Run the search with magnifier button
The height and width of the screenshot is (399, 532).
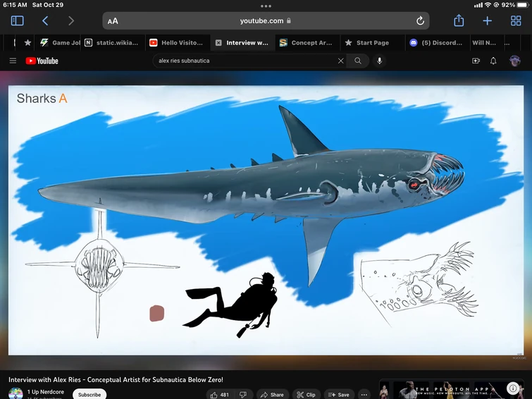(358, 61)
